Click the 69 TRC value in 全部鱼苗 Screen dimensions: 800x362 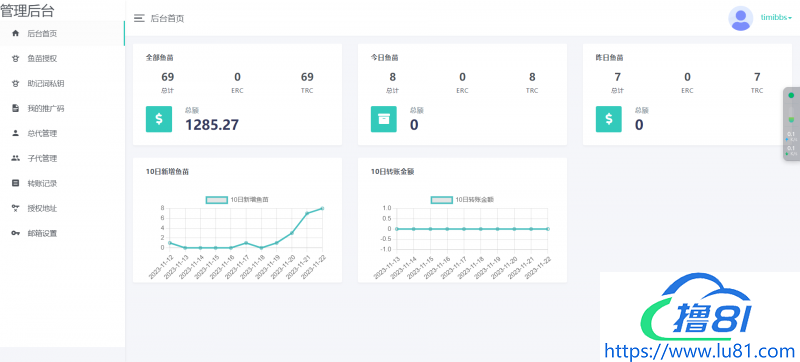[x=307, y=77]
